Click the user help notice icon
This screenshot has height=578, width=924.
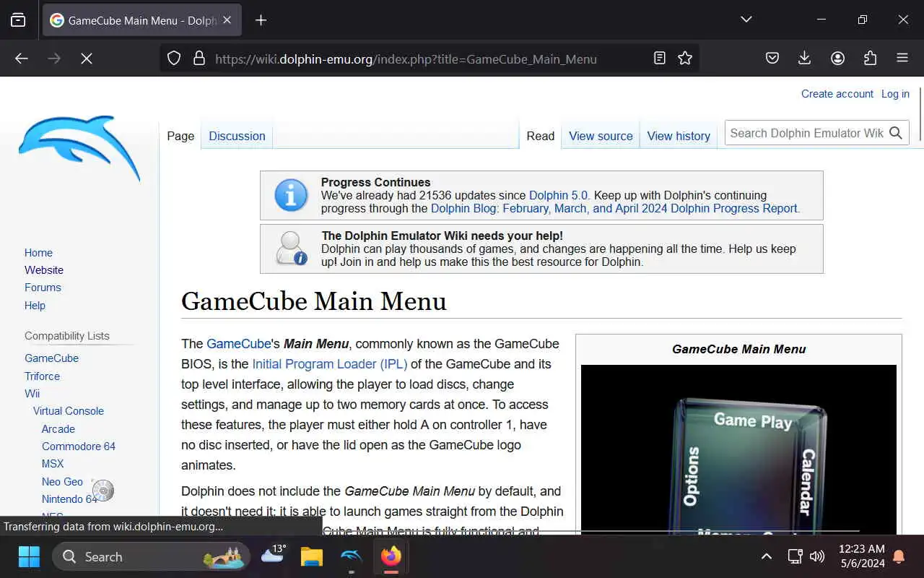point(292,249)
